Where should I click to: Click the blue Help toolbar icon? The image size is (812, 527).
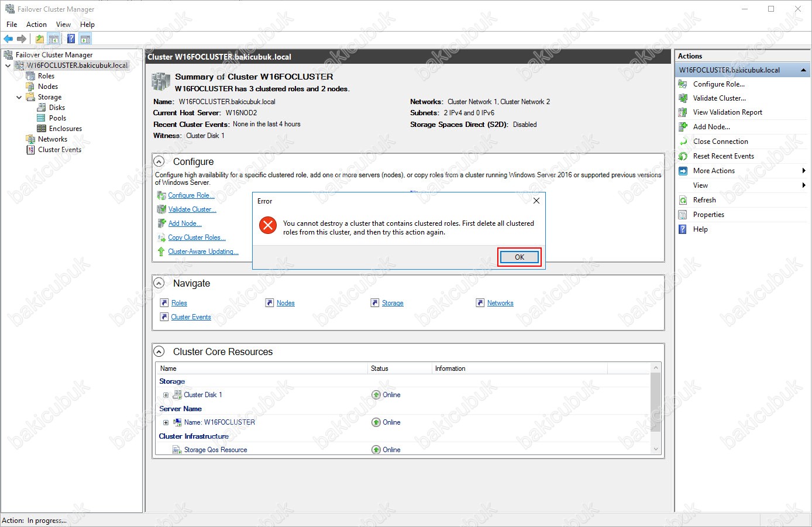point(71,39)
